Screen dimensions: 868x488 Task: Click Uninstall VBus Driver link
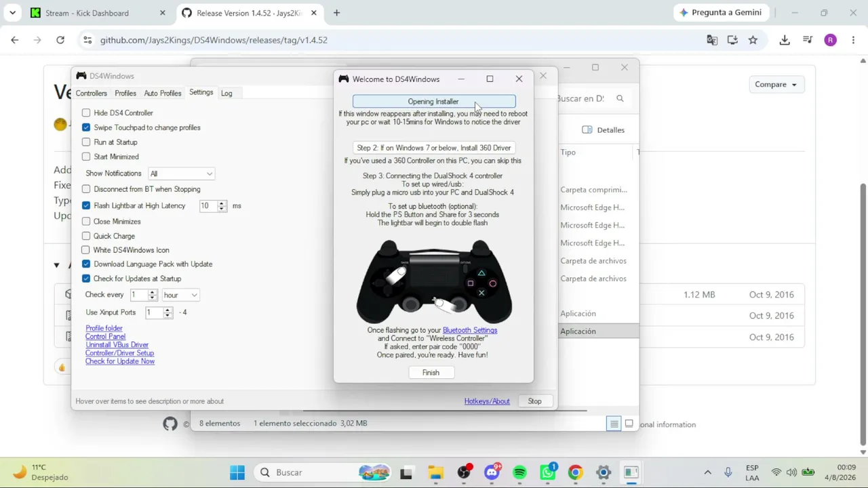[117, 344]
